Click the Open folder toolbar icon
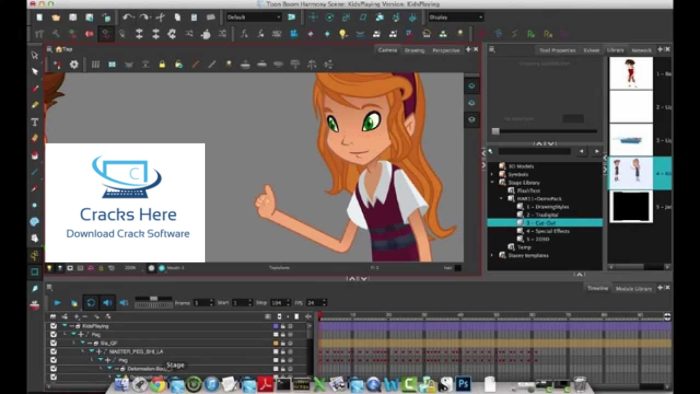Image resolution: width=700 pixels, height=394 pixels. pos(56,17)
